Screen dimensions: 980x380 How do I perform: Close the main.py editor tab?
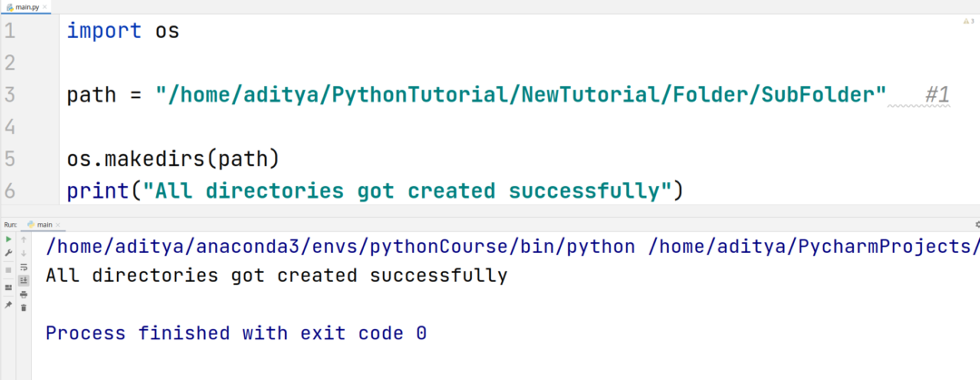pos(45,6)
